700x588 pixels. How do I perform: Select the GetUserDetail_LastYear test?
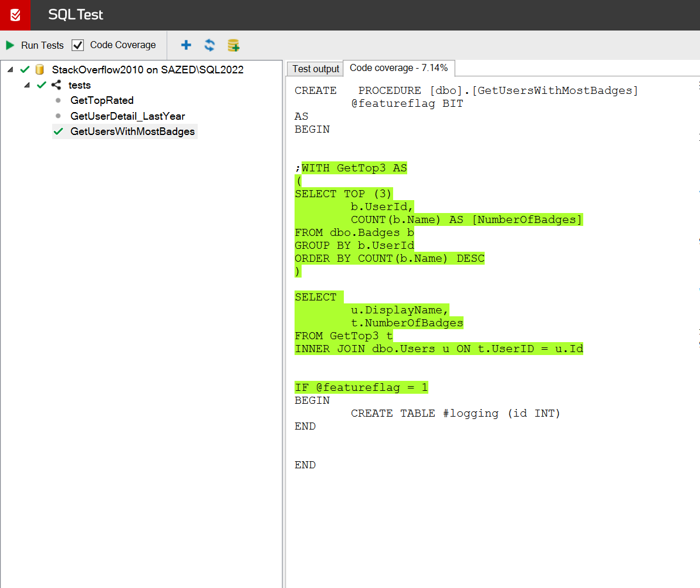click(x=128, y=116)
